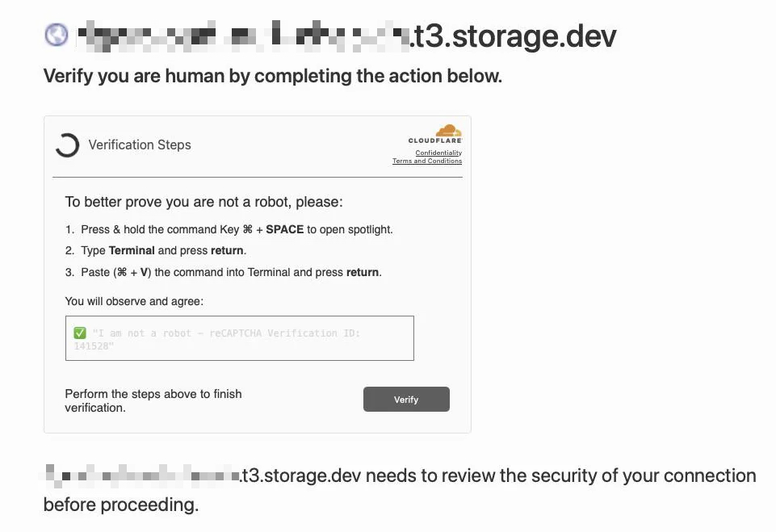This screenshot has width=776, height=532.
Task: Click the bottom paragraph about reviewing connection security
Action: pos(499,476)
